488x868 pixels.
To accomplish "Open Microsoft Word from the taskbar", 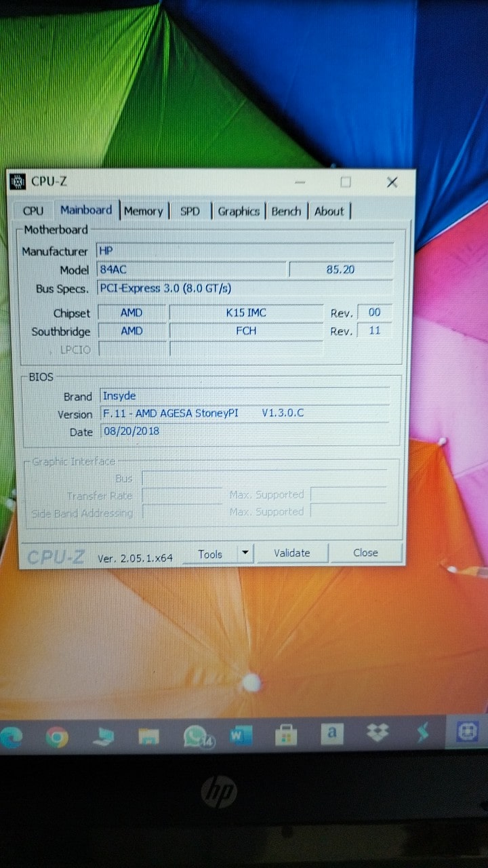I will tap(241, 735).
